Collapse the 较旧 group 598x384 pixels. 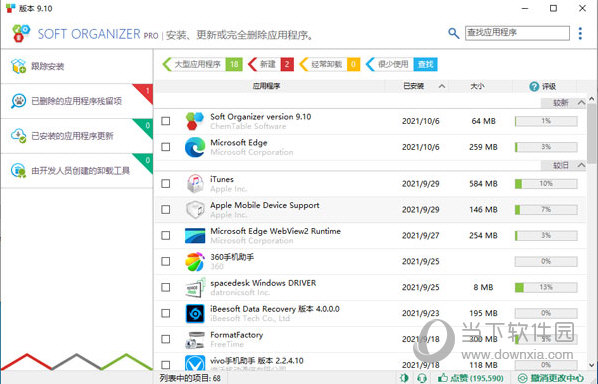pyautogui.click(x=581, y=165)
